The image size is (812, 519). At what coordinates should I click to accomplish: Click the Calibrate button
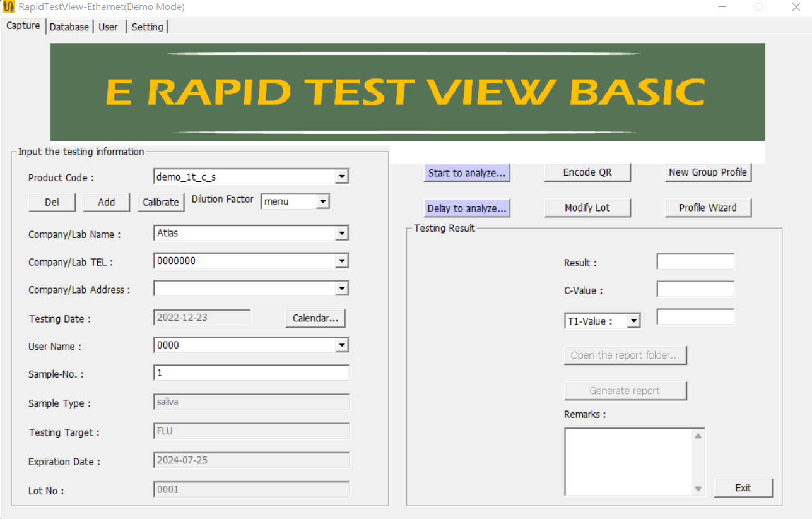point(161,202)
